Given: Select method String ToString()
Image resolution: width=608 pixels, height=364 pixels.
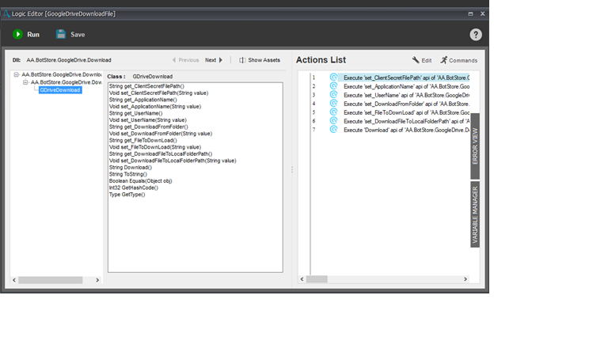Looking at the screenshot, I should pos(128,174).
